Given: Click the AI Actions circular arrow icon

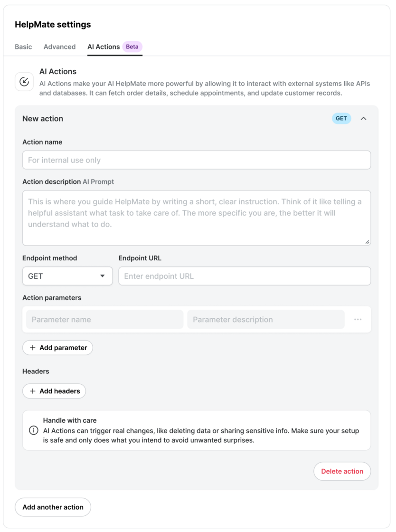Looking at the screenshot, I should 24,81.
